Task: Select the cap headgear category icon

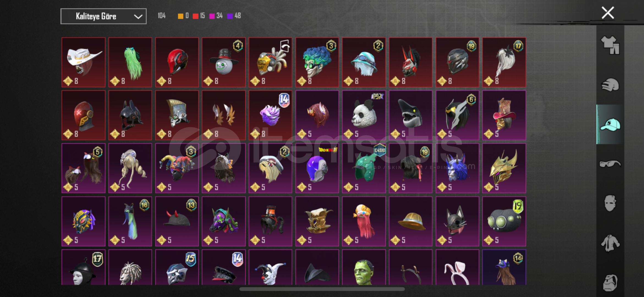Action: tap(610, 125)
